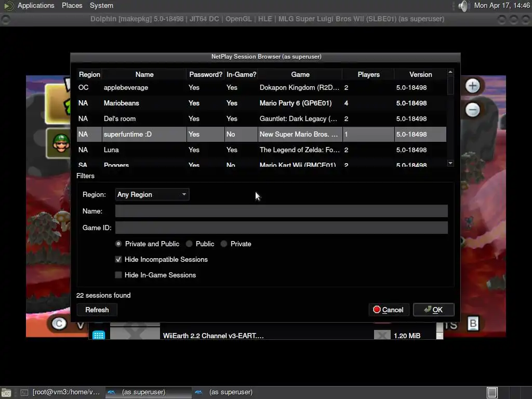Click the Luigi head icon in game window
Image resolution: width=532 pixels, height=399 pixels.
(61, 143)
